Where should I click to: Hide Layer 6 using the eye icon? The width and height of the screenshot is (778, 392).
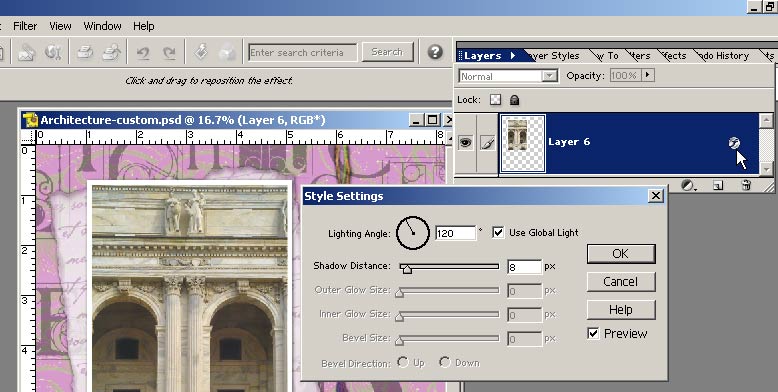[x=465, y=143]
